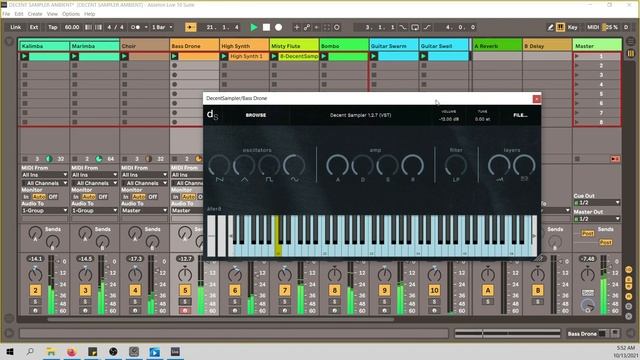The image size is (640, 360).
Task: Toggle the Ext sync button
Action: (34, 27)
